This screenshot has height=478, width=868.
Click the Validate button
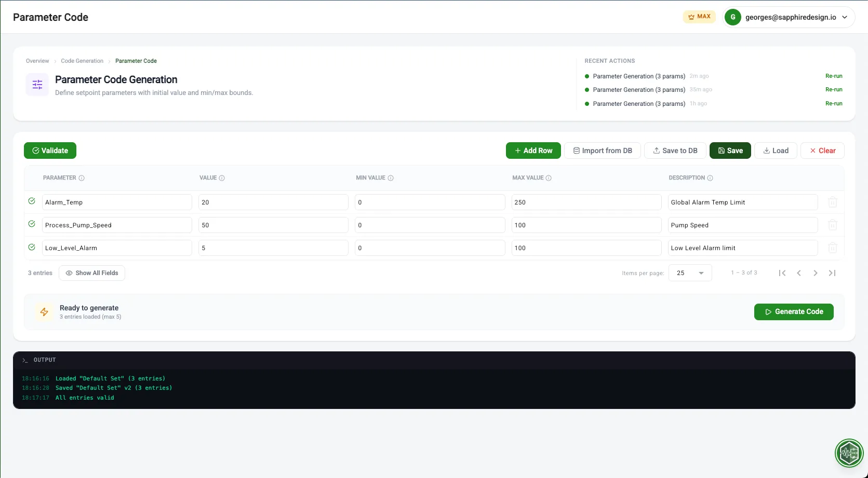(x=50, y=151)
